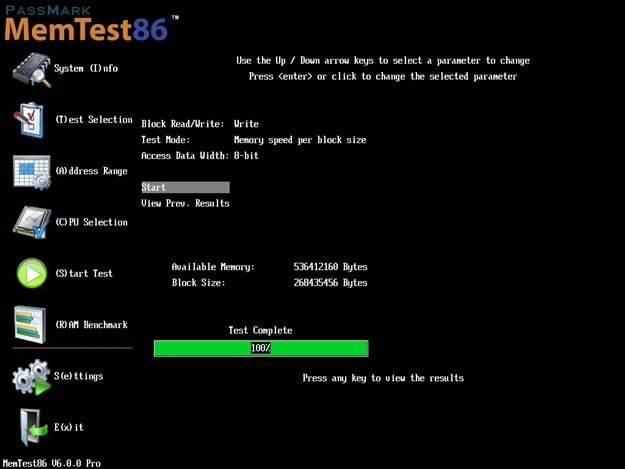The image size is (625, 469).
Task: Click the 'Test Mode:' label
Action: point(165,140)
